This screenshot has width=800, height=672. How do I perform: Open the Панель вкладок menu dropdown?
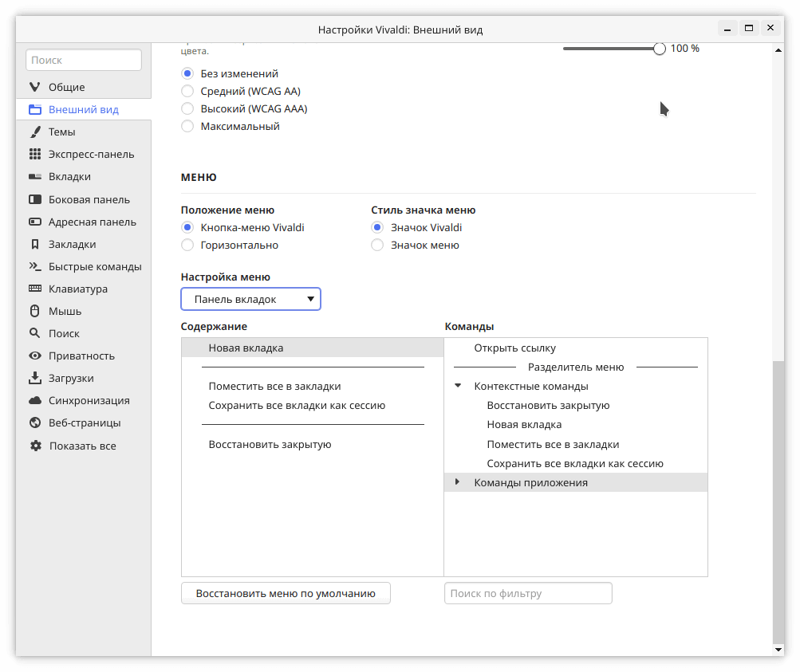coord(250,299)
